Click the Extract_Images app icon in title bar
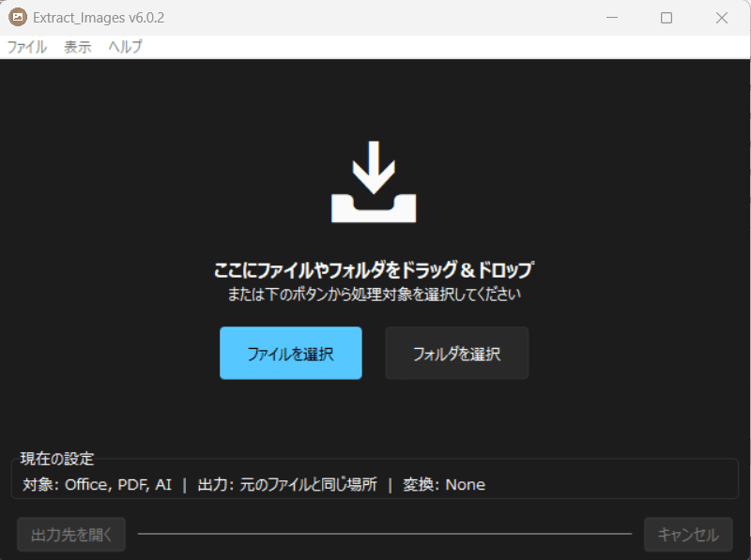751x560 pixels. (x=17, y=18)
